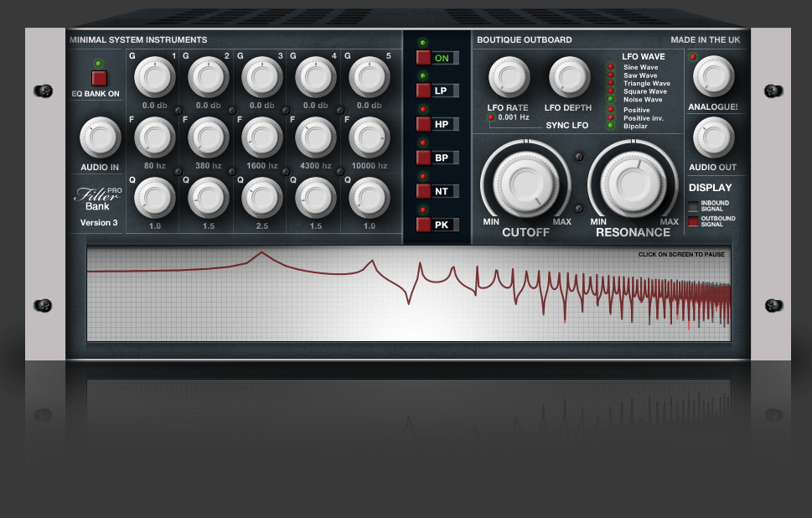Select Bipolar LFO polarity
The width and height of the screenshot is (812, 518).
point(611,126)
